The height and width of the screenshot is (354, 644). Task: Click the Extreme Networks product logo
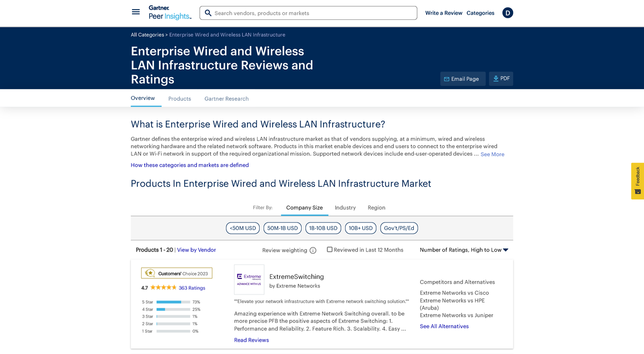(248, 279)
